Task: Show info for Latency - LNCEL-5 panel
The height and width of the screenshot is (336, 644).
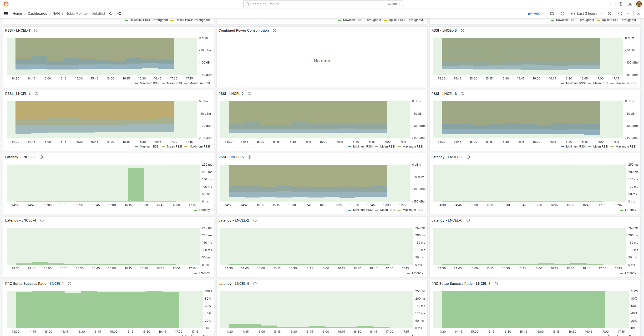Action: 255,284
